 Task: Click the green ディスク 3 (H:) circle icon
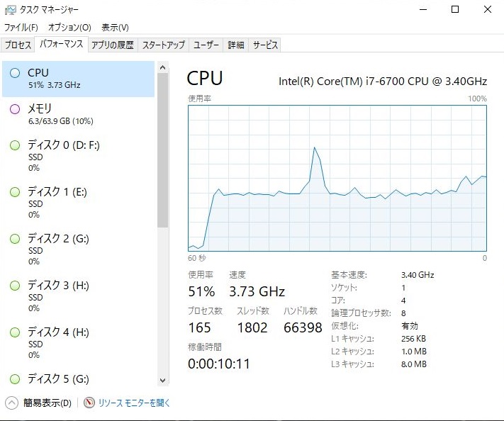15,286
